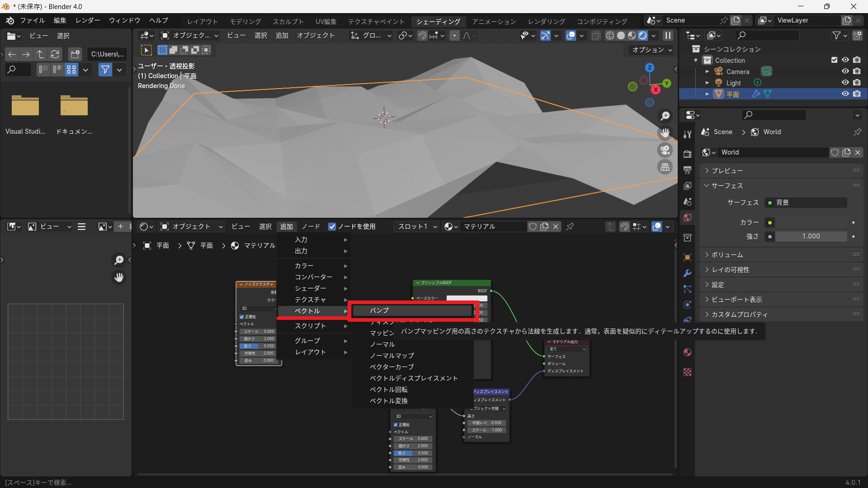The width and height of the screenshot is (868, 488).
Task: Adjust the 強さ strength slider
Action: coord(811,236)
